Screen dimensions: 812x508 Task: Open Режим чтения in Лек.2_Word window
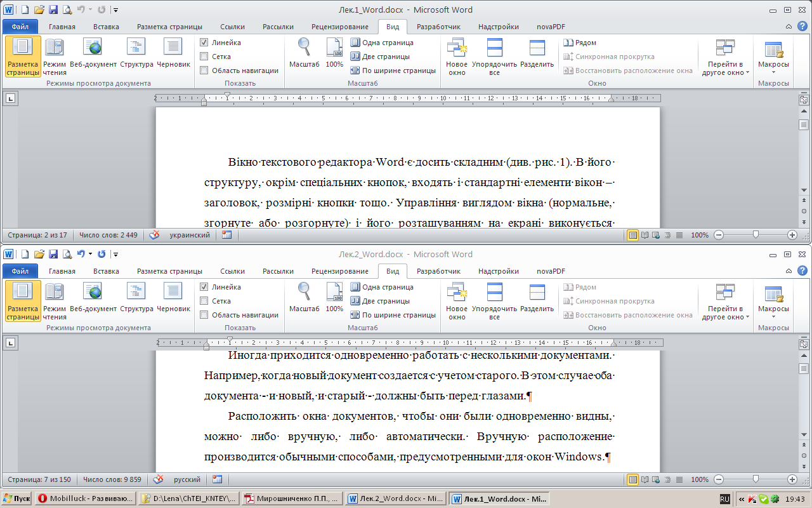coord(54,301)
